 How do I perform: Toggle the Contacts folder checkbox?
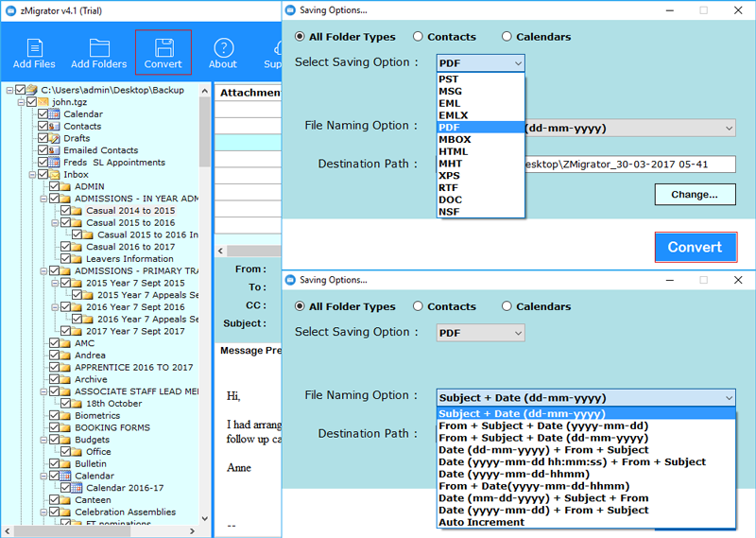[x=43, y=127]
